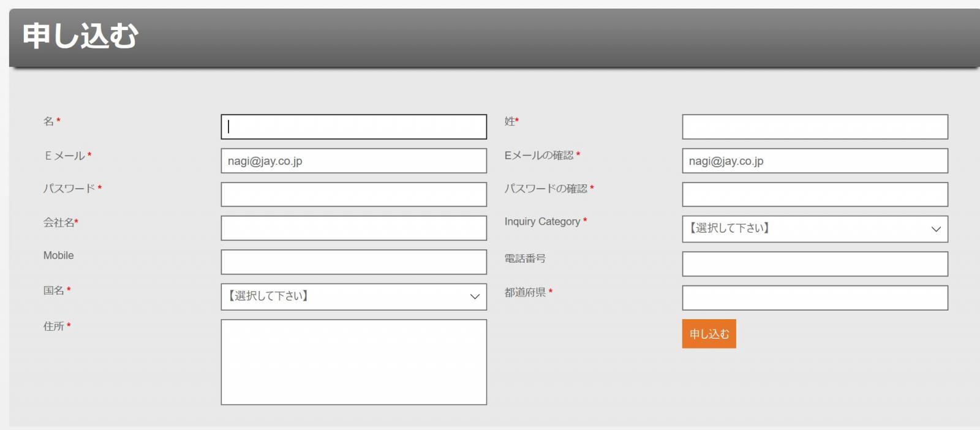980x430 pixels.
Task: Open the Inquiry Category dropdown
Action: tap(815, 229)
